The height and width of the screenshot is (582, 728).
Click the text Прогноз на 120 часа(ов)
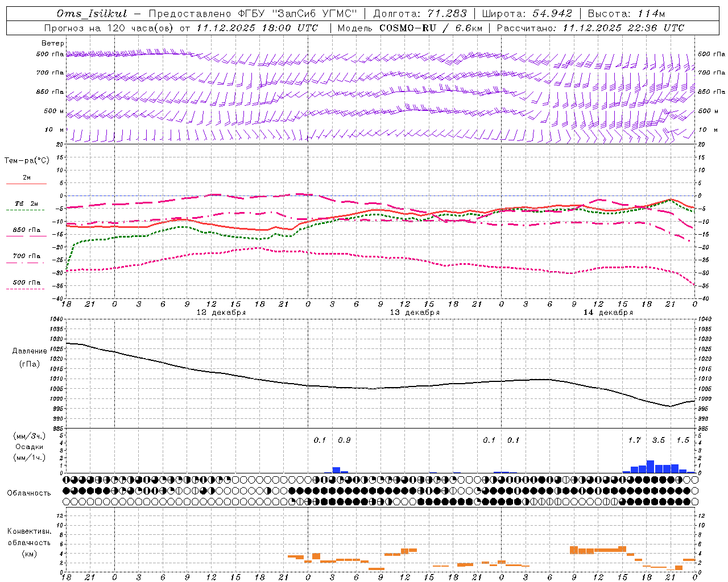pos(109,28)
